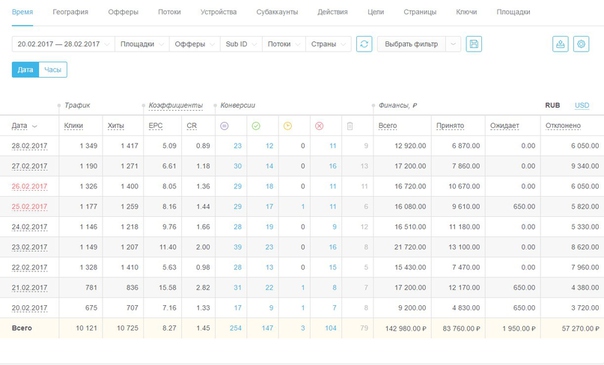This screenshot has width=604, height=365.
Task: Open the Потоки filter dropdown
Action: 284,44
